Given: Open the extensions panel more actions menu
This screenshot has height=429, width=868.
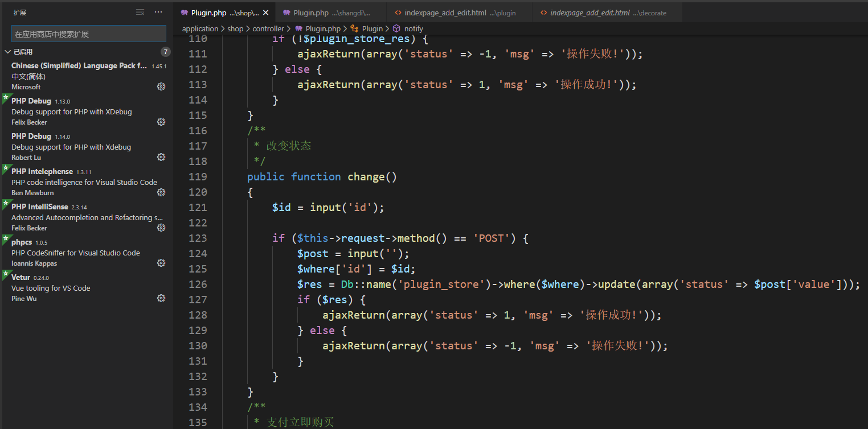Looking at the screenshot, I should click(159, 13).
